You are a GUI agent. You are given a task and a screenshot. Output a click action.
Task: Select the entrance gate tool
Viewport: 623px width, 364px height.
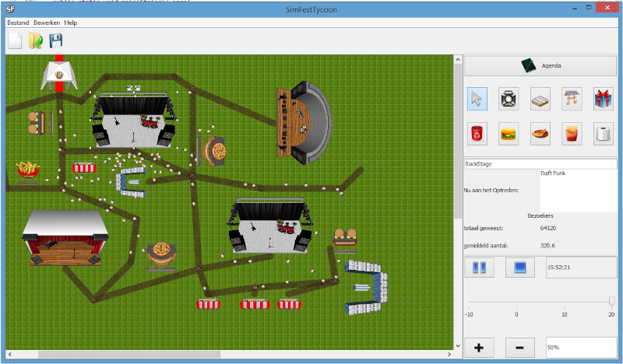[x=572, y=99]
